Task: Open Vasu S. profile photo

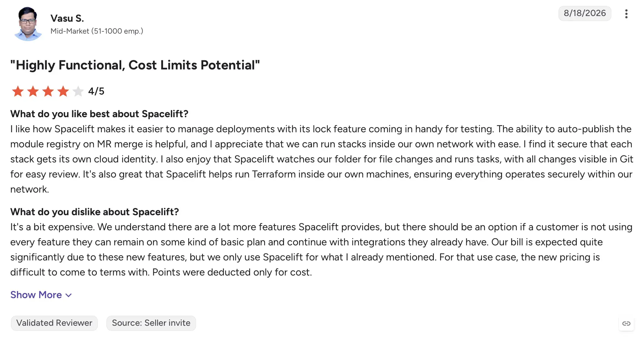Action: click(x=28, y=24)
